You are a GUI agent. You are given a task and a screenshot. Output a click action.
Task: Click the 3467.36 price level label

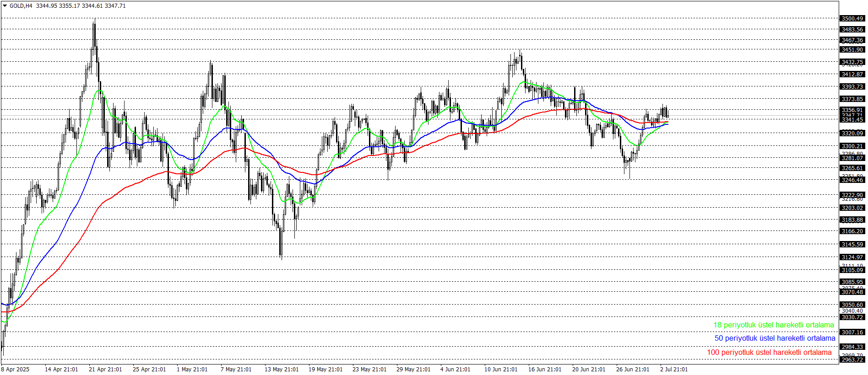click(x=852, y=40)
